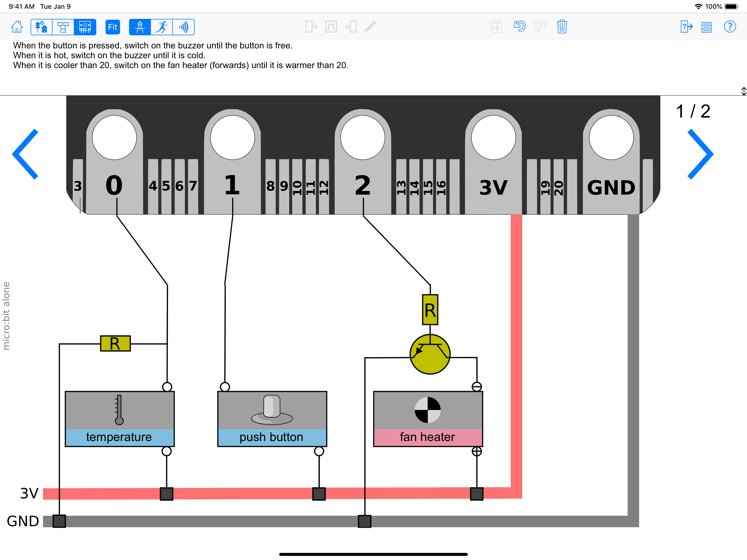Click the 3V rail label

[x=29, y=494]
